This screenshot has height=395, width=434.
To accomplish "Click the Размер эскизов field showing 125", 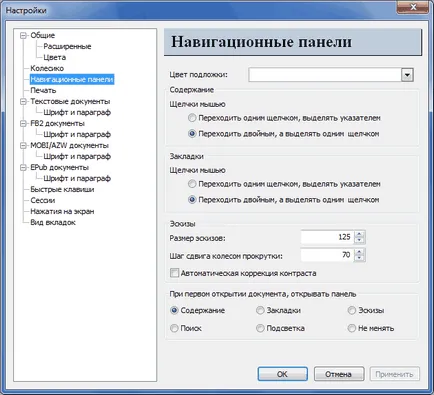I will tap(327, 237).
